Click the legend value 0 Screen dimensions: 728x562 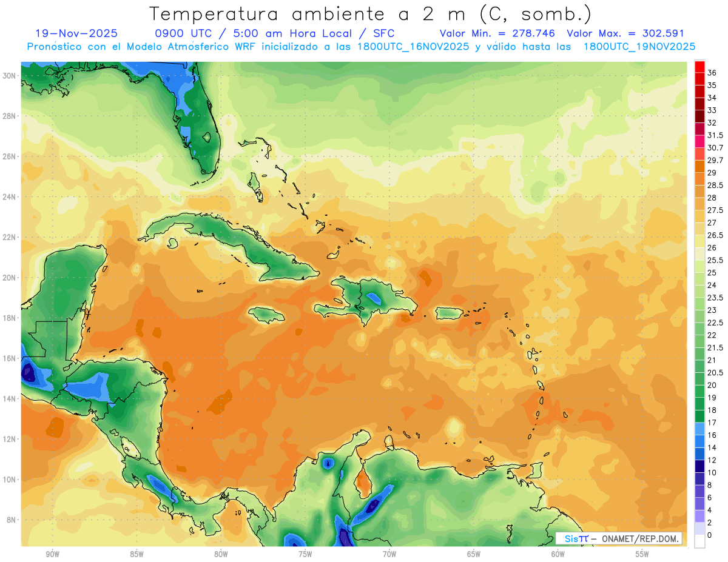[x=710, y=535]
